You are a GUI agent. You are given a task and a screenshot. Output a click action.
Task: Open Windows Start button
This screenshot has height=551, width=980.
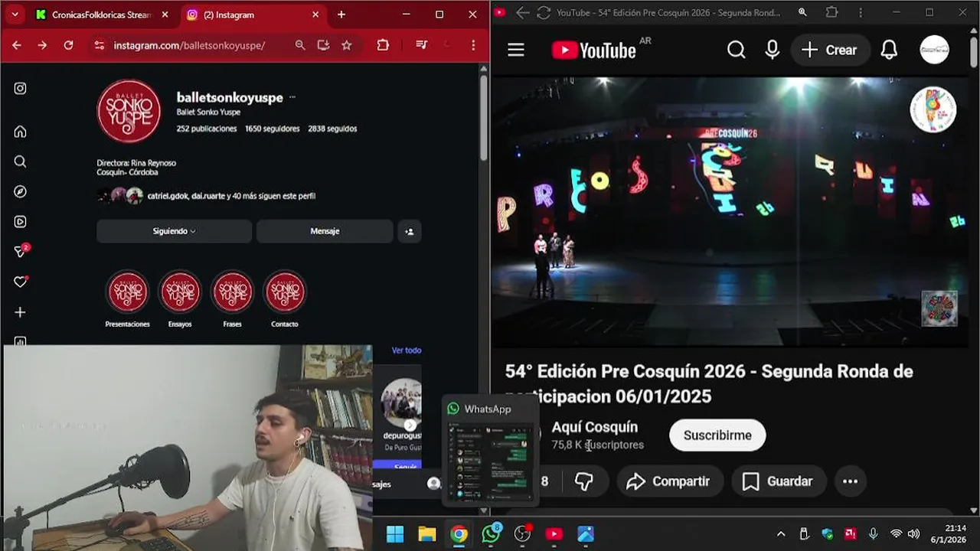tap(395, 534)
